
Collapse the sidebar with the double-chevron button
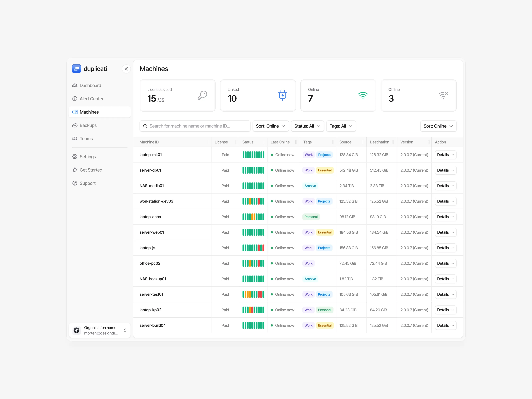pos(126,69)
